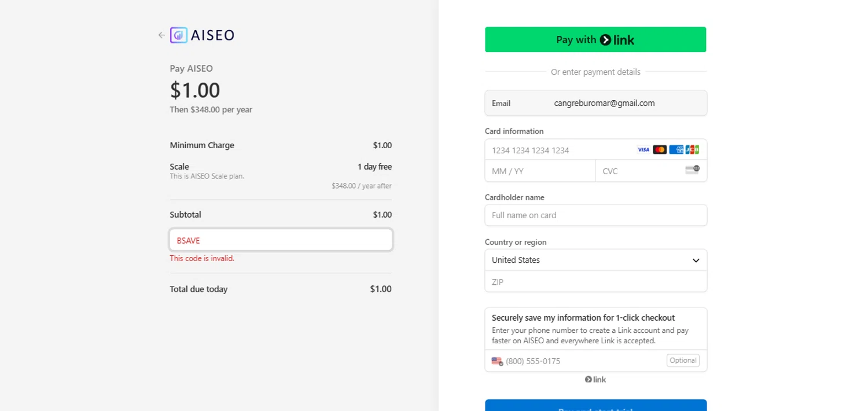Click the Mastercard icon
This screenshot has width=868, height=411.
pyautogui.click(x=660, y=150)
